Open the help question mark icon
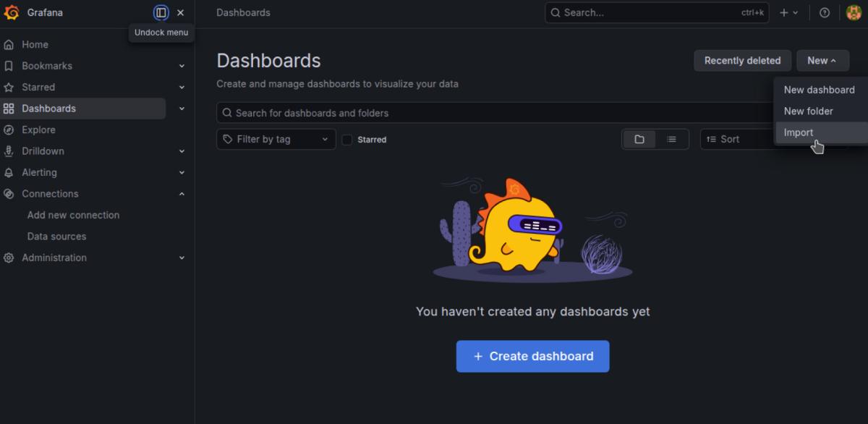This screenshot has height=424, width=868. click(x=825, y=12)
